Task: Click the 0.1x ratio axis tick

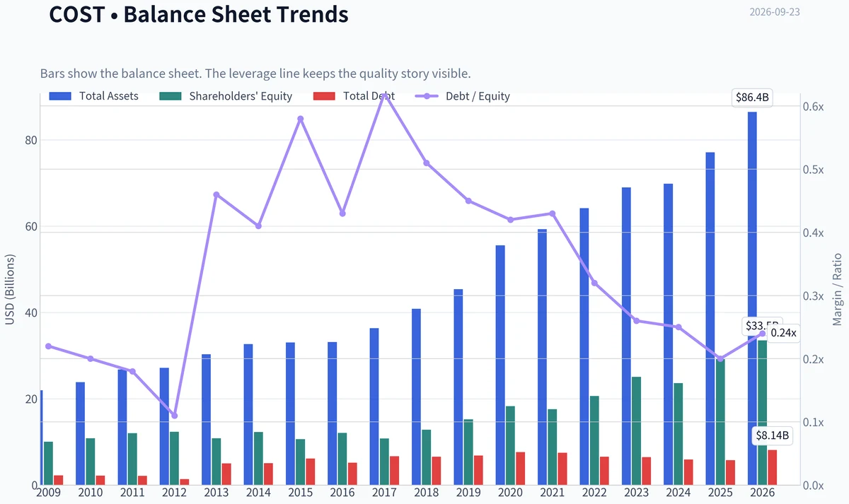Action: [x=814, y=423]
